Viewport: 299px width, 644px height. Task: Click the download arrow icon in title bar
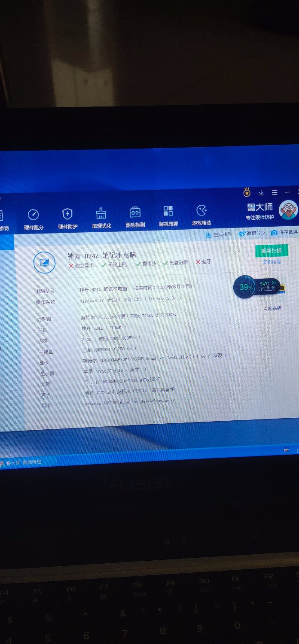pos(261,193)
